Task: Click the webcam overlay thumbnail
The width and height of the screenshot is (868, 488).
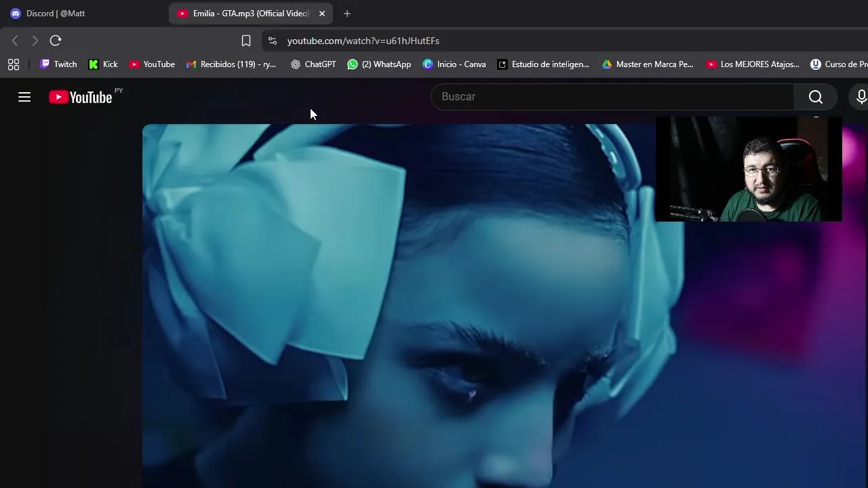Action: pyautogui.click(x=749, y=169)
